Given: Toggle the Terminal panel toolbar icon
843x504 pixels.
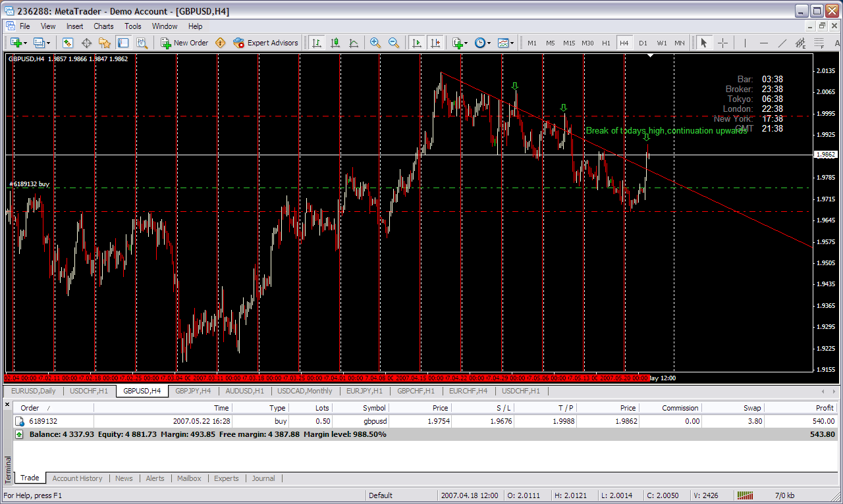Looking at the screenshot, I should [123, 43].
